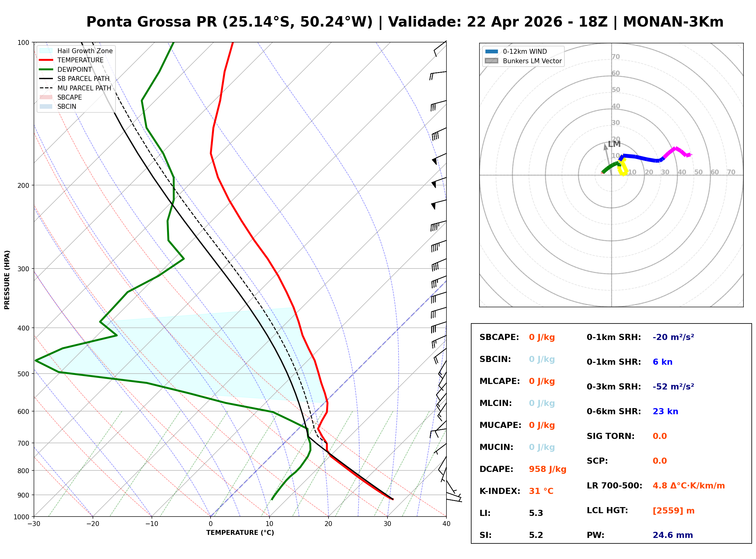756x559 pixels.
Task: Click the Hail Growth Zone legend swatch
Action: pos(46,51)
